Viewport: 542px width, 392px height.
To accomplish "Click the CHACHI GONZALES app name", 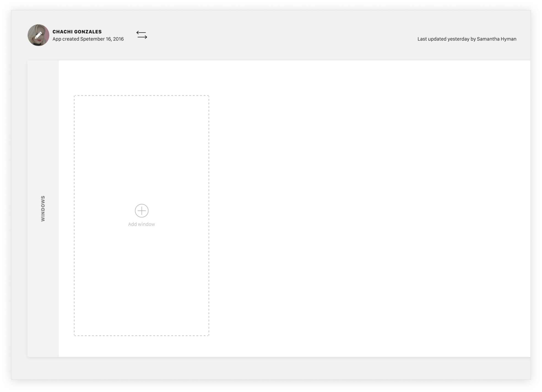I will pos(77,32).
